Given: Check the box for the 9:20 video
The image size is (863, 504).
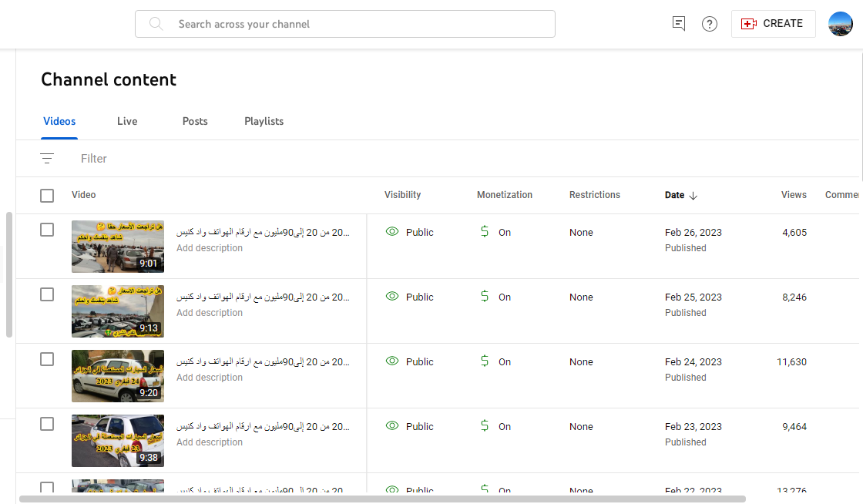Looking at the screenshot, I should click(x=47, y=359).
